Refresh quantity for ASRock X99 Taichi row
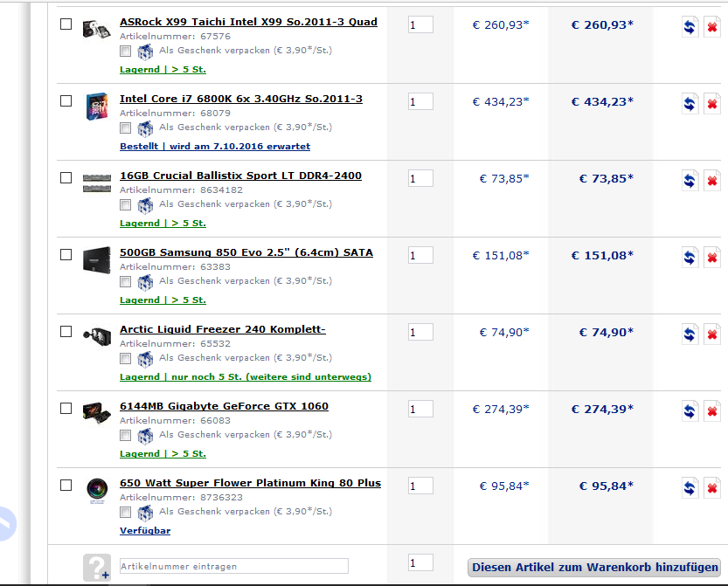Image resolution: width=728 pixels, height=586 pixels. click(690, 27)
